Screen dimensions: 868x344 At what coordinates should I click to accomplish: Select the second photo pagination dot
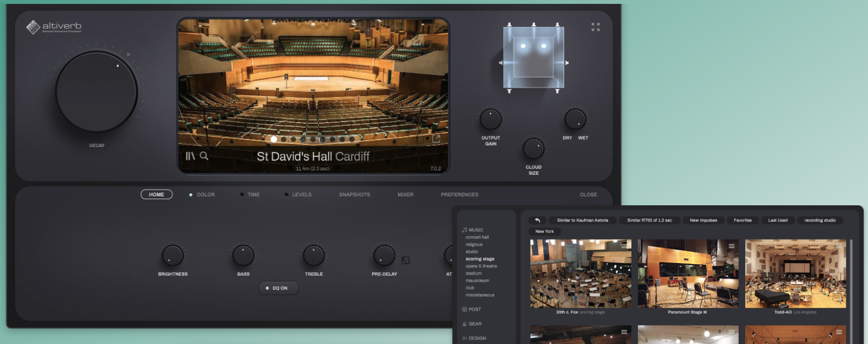[283, 139]
